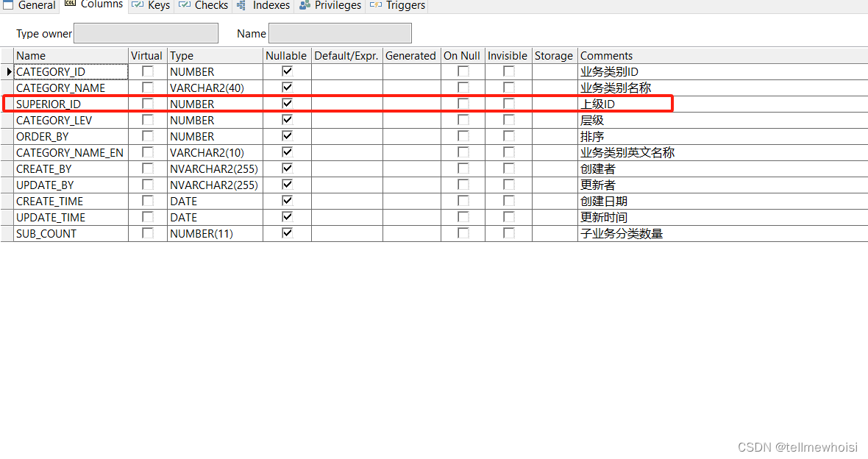Select the UPDATE_TIME name cell
The width and height of the screenshot is (868, 459).
click(x=71, y=217)
